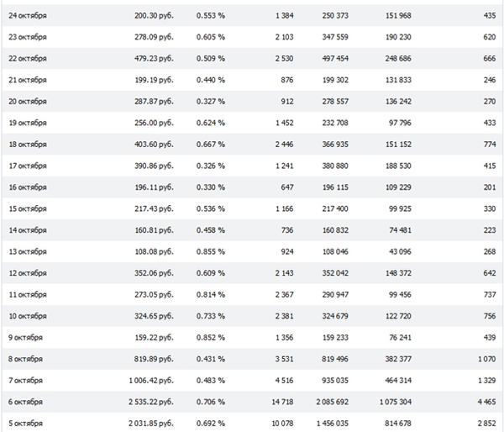
Task: Select the 19 октября date cell
Action: pyautogui.click(x=27, y=123)
